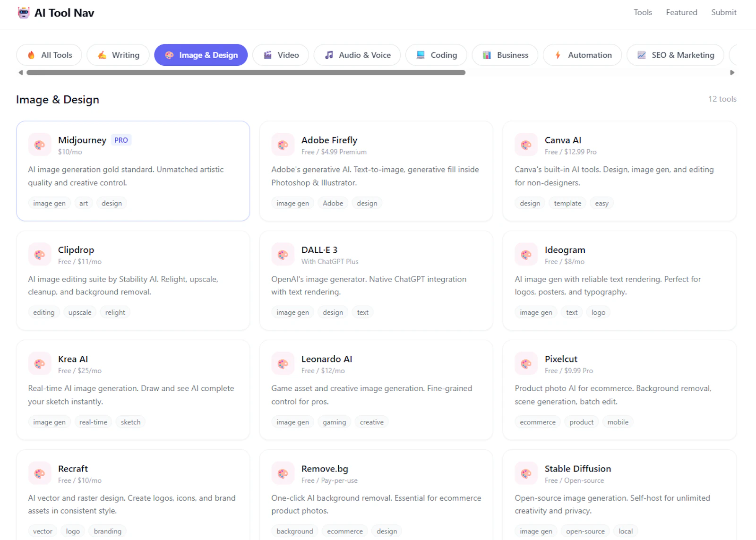756x540 pixels.
Task: Open the Business category tab
Action: (x=505, y=55)
